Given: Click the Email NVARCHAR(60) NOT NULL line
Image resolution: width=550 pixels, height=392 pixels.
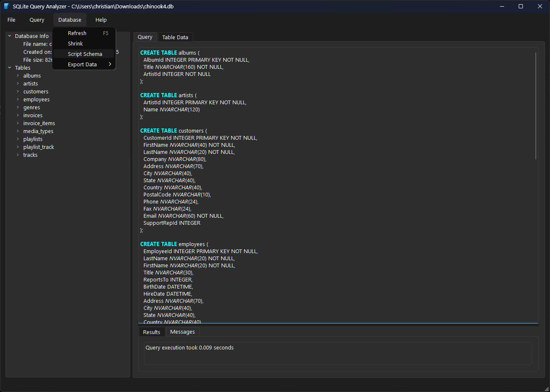Looking at the screenshot, I should pos(184,216).
